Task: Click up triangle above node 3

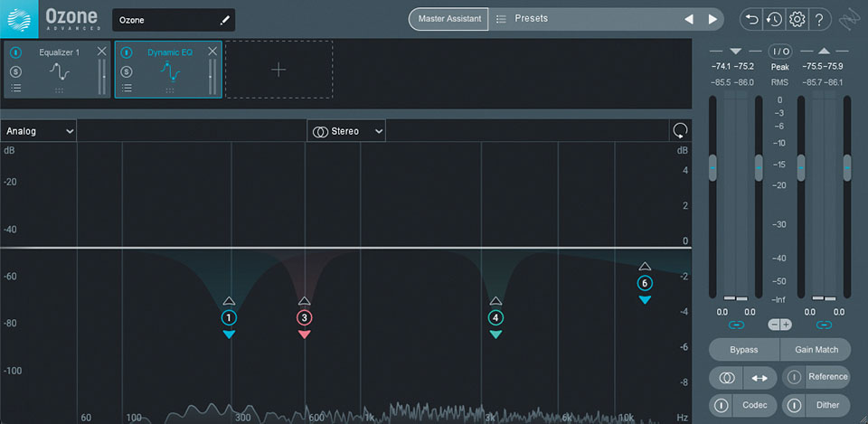Action: point(305,301)
